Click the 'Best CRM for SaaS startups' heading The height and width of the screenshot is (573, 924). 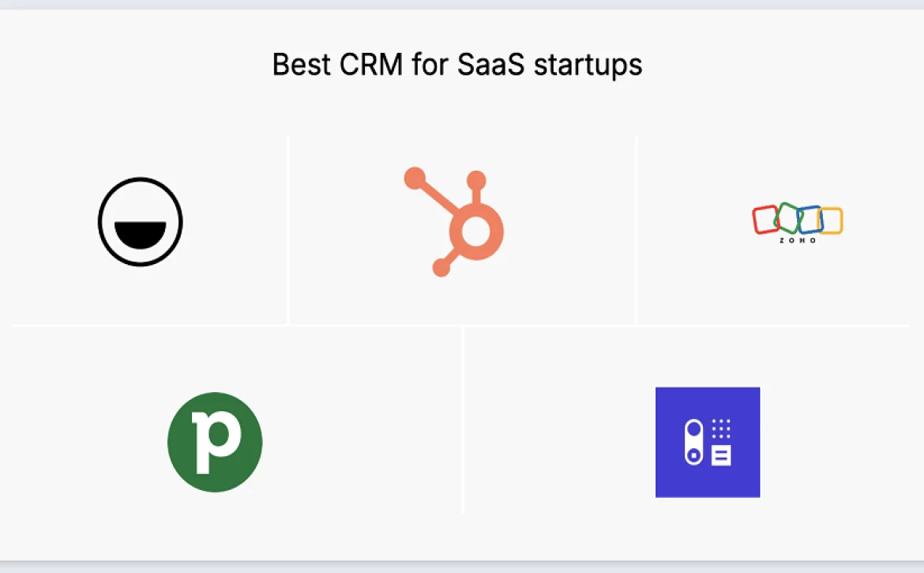pyautogui.click(x=457, y=65)
